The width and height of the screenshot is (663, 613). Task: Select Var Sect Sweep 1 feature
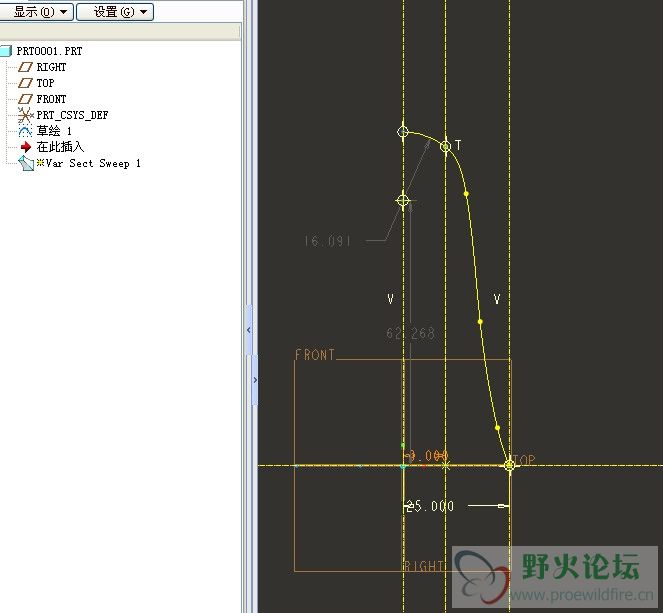click(93, 163)
